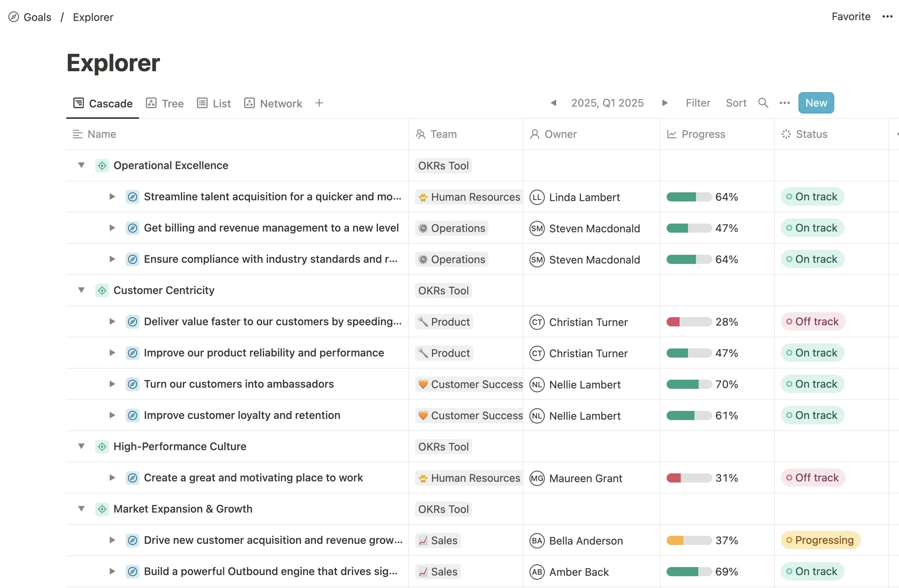The image size is (899, 588).
Task: Click the New button
Action: 816,103
